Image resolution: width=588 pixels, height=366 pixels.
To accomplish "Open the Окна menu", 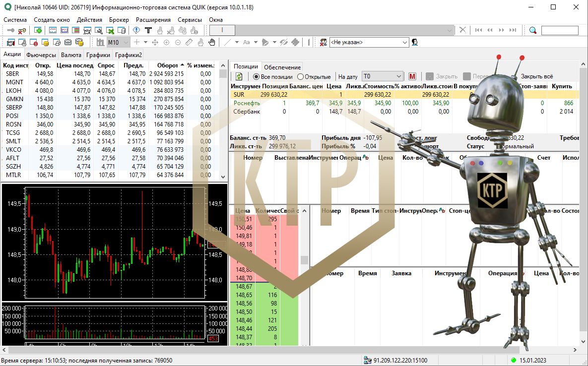I will [x=216, y=20].
